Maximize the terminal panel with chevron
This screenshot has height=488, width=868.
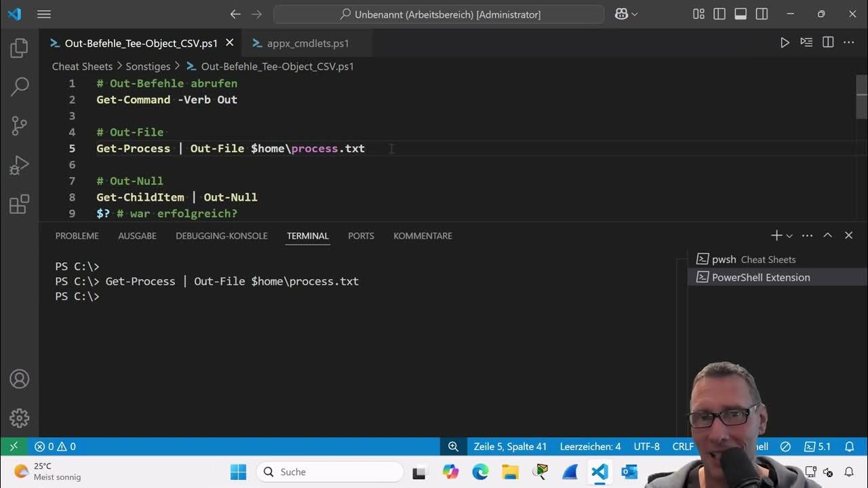click(827, 235)
